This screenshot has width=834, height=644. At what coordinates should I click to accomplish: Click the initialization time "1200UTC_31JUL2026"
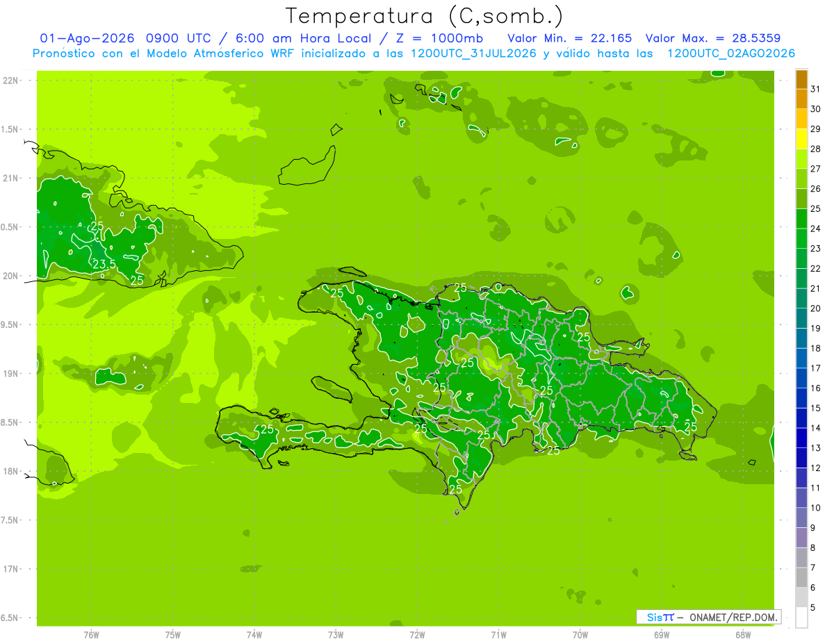tap(473, 53)
